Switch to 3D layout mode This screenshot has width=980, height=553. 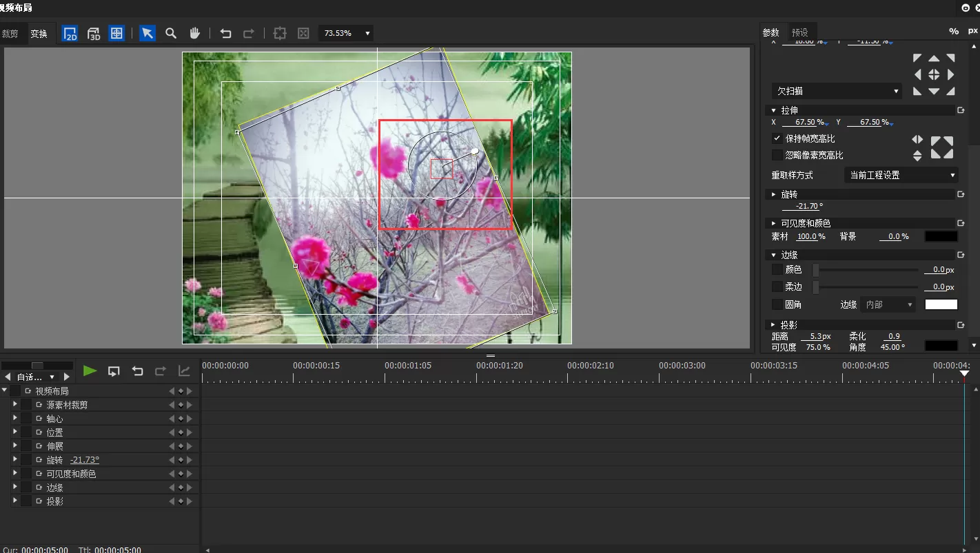[94, 33]
